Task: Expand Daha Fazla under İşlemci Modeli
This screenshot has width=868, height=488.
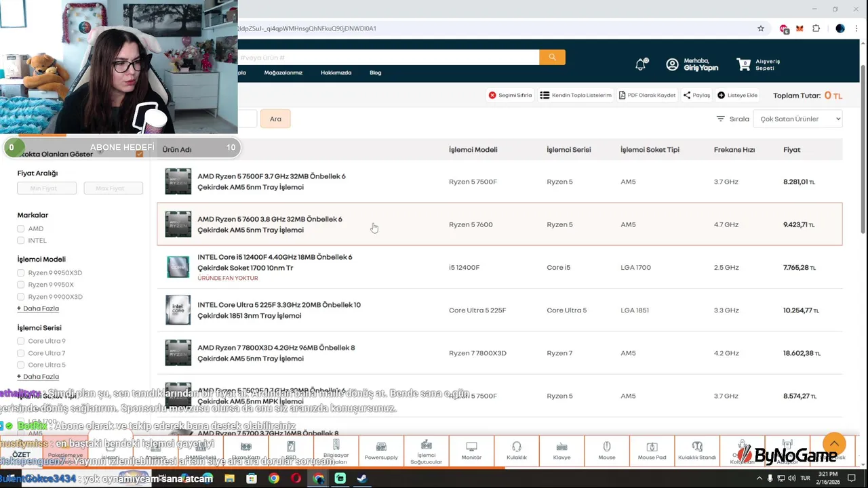Action: coord(38,308)
